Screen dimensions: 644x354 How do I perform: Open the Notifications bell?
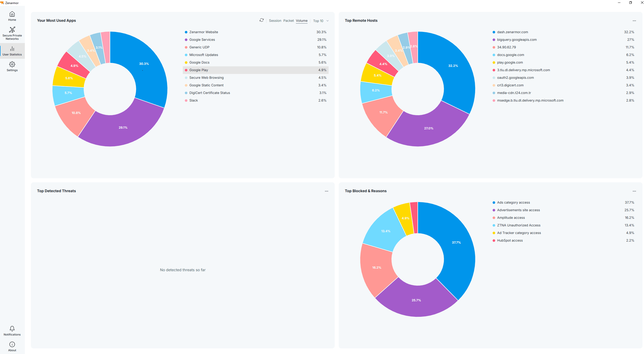click(x=12, y=331)
